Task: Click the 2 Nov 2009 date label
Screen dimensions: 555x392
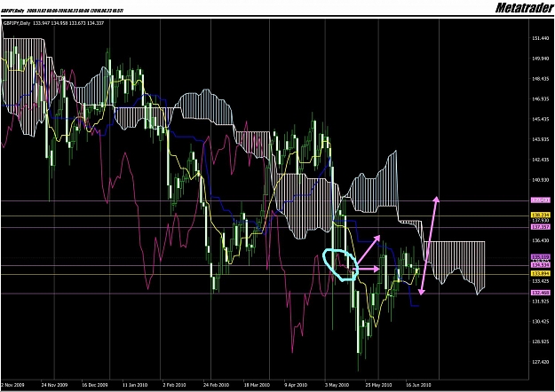Action: coord(12,385)
